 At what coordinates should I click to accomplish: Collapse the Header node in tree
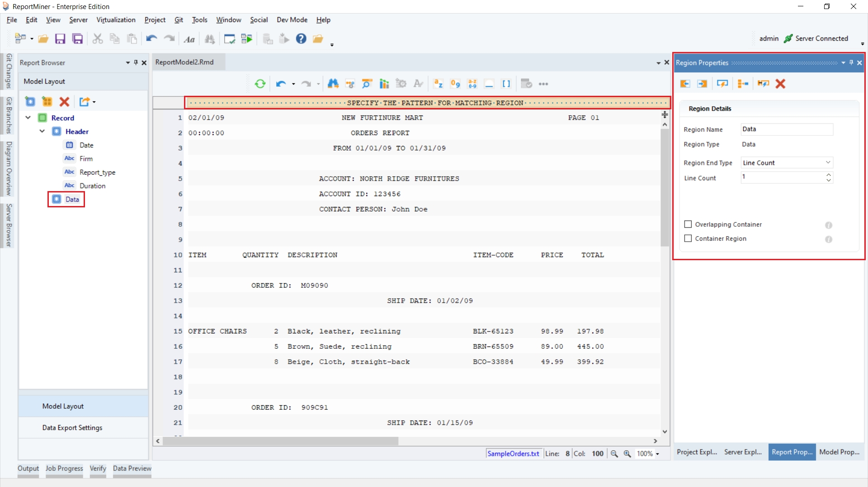42,131
